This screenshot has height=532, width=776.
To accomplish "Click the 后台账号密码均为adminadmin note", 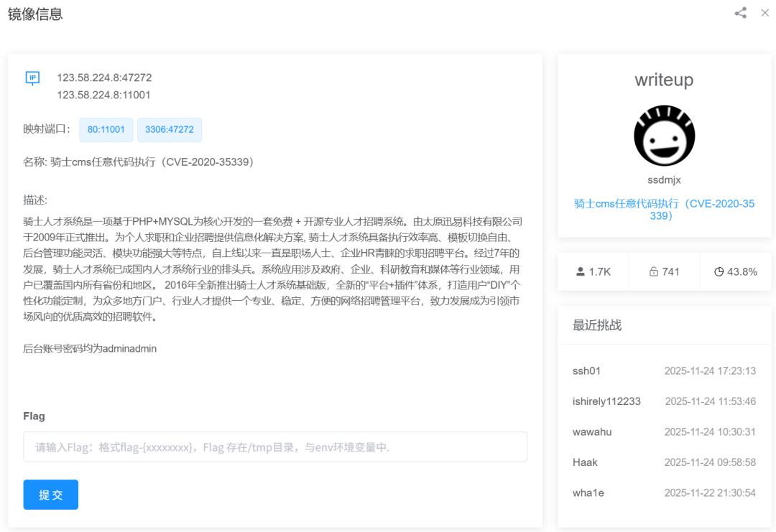I will (x=90, y=349).
